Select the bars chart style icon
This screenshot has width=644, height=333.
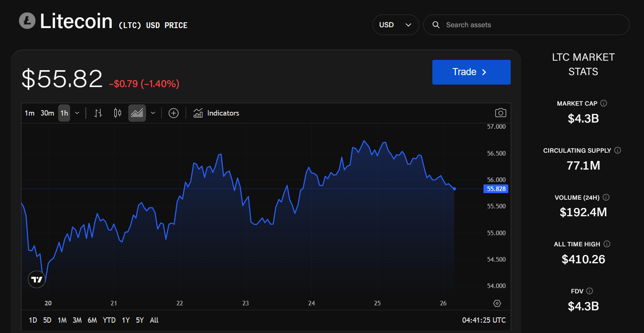[98, 113]
